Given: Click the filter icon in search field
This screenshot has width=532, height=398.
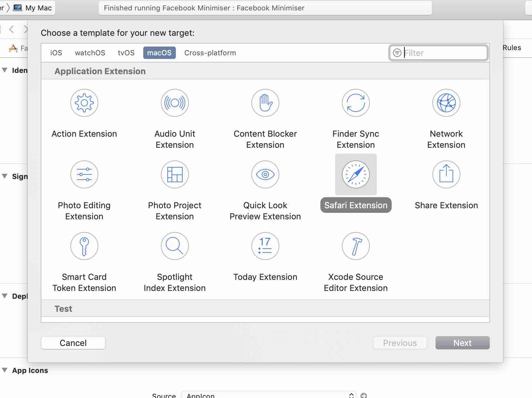Looking at the screenshot, I should [x=397, y=53].
